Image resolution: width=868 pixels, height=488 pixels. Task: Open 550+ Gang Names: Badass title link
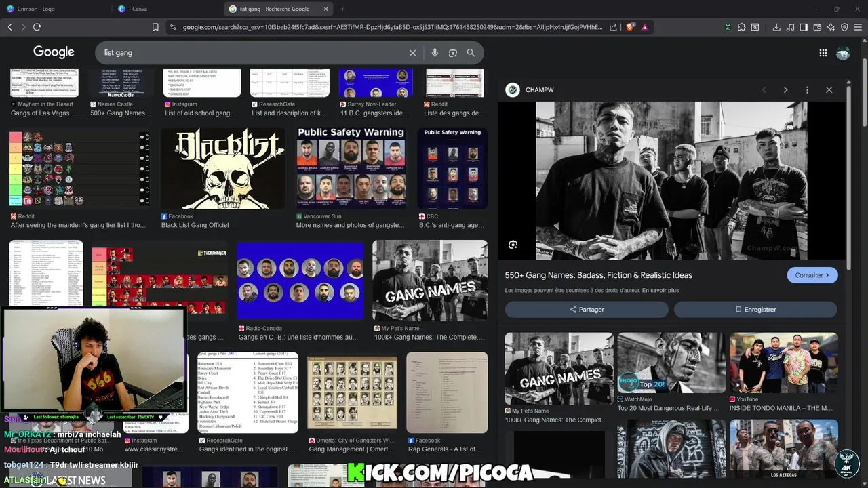598,275
